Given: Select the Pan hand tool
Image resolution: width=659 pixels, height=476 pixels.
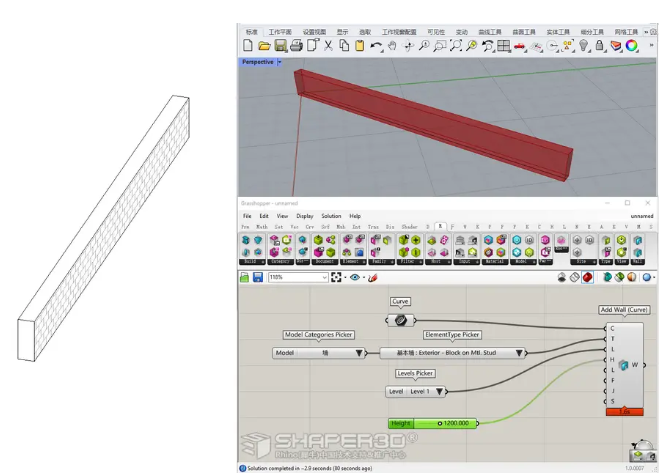Looking at the screenshot, I should (392, 45).
